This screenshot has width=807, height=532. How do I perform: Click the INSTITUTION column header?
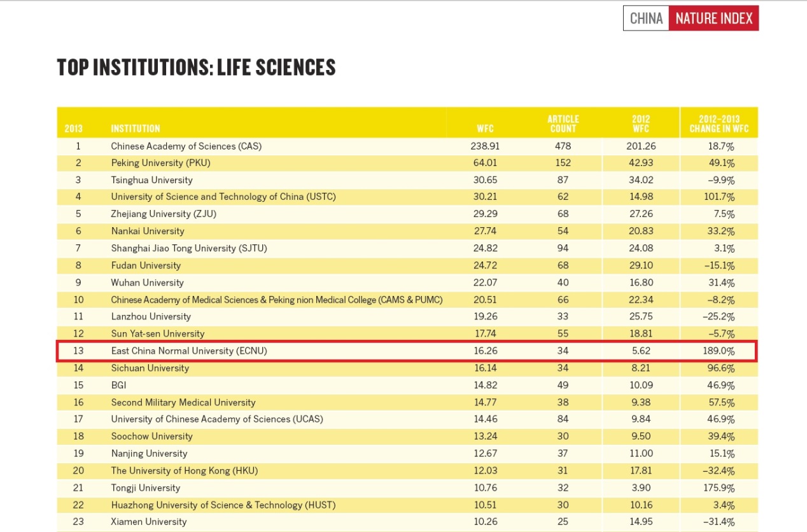point(136,129)
